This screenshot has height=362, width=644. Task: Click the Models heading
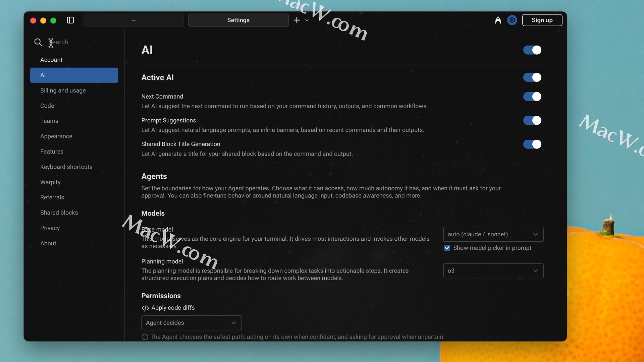(153, 214)
